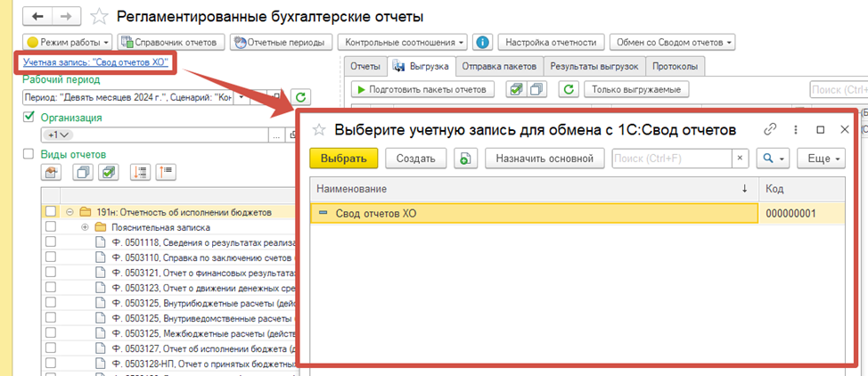Click document icon of Ф. 0501118 row

[x=100, y=242]
